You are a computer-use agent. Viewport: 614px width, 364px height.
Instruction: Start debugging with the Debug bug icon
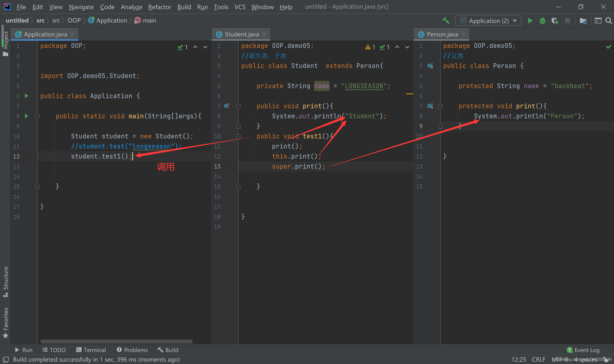(542, 21)
